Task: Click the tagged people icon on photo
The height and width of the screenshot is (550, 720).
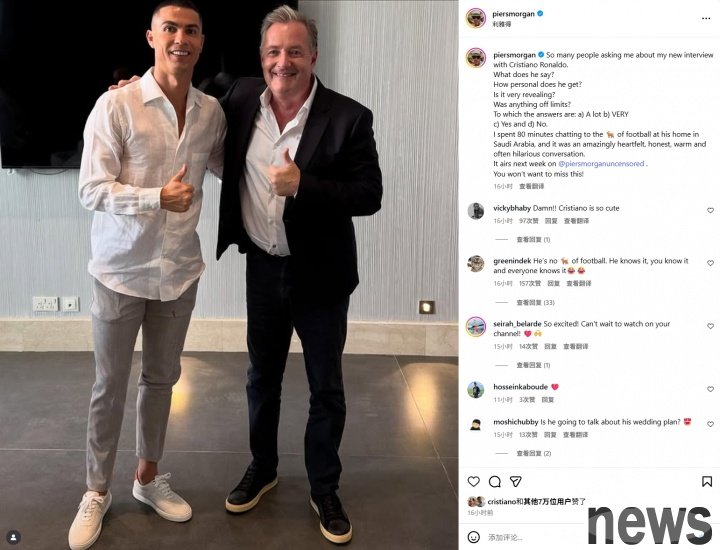Action: (x=13, y=537)
